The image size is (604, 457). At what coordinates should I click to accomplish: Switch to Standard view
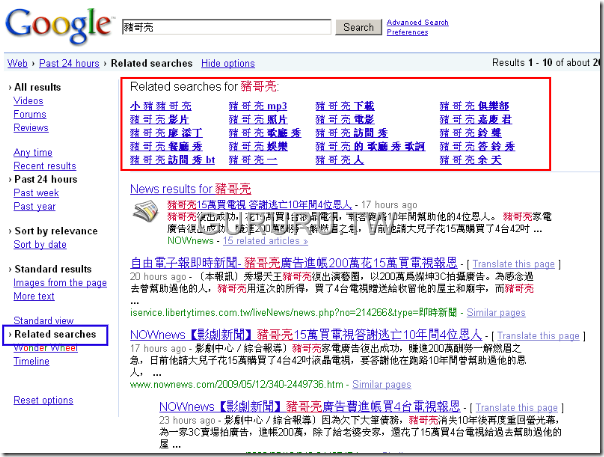[44, 321]
